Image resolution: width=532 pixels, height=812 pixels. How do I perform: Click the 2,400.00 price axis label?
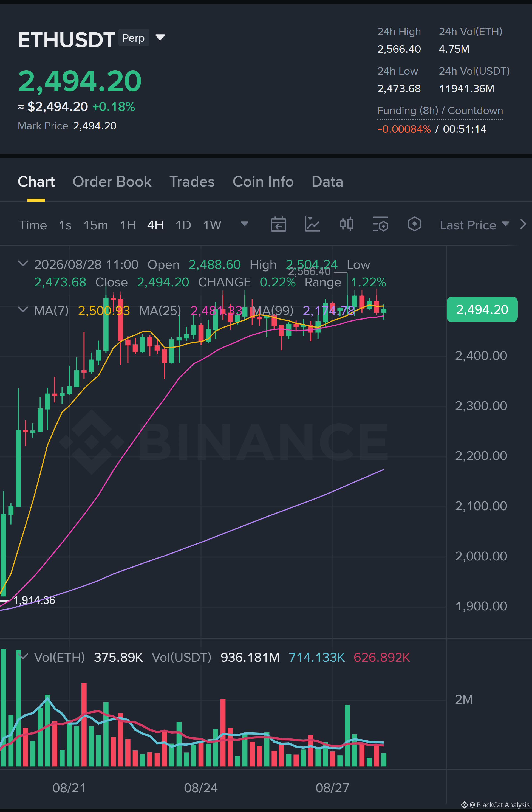point(481,356)
